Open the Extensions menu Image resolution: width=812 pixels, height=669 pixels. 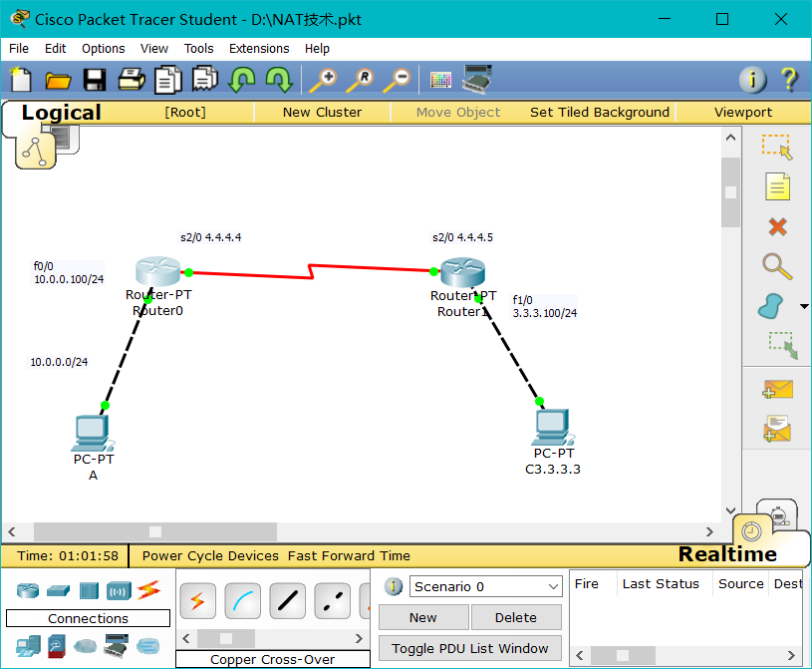coord(259,49)
